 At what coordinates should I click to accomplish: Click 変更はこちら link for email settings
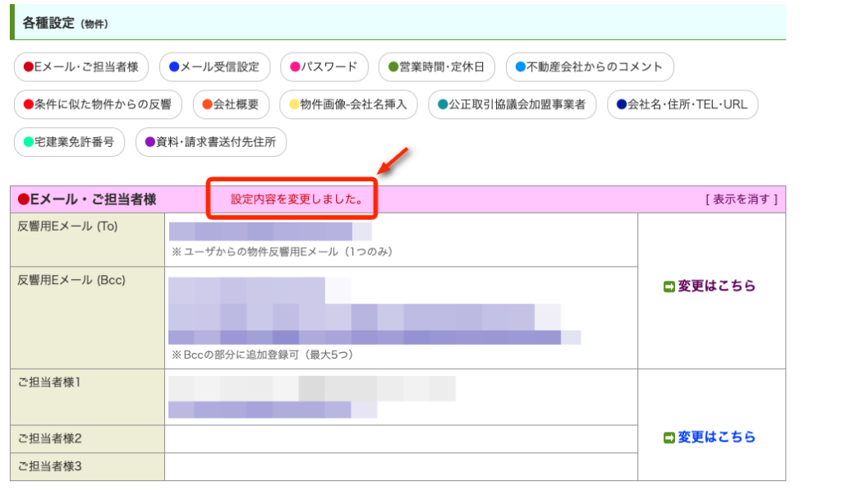click(x=716, y=286)
